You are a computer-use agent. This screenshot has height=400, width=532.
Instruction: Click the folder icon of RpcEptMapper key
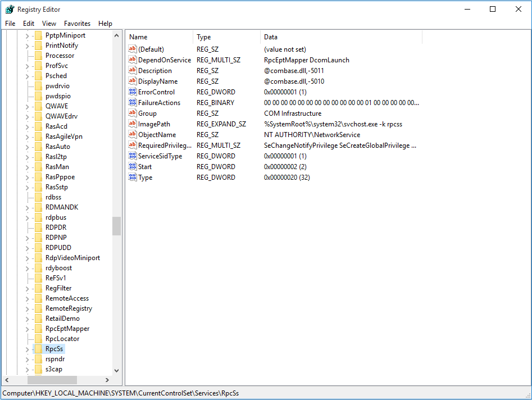click(39, 329)
